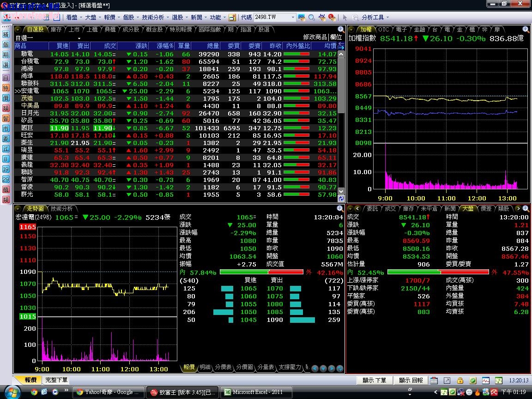The image size is (532, 399).
Task: Switch to the 上市 tab
Action: 74,30
